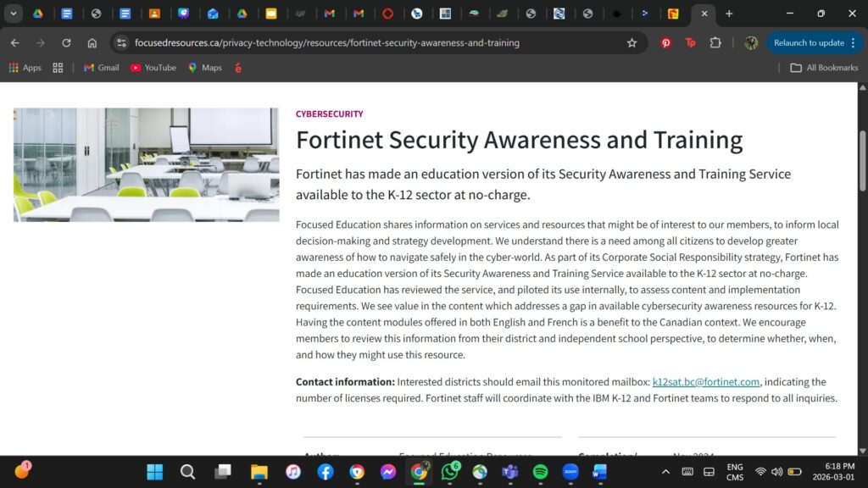Screen dimensions: 868x488
Task: Click the bookmark star in address bar
Action: point(632,42)
